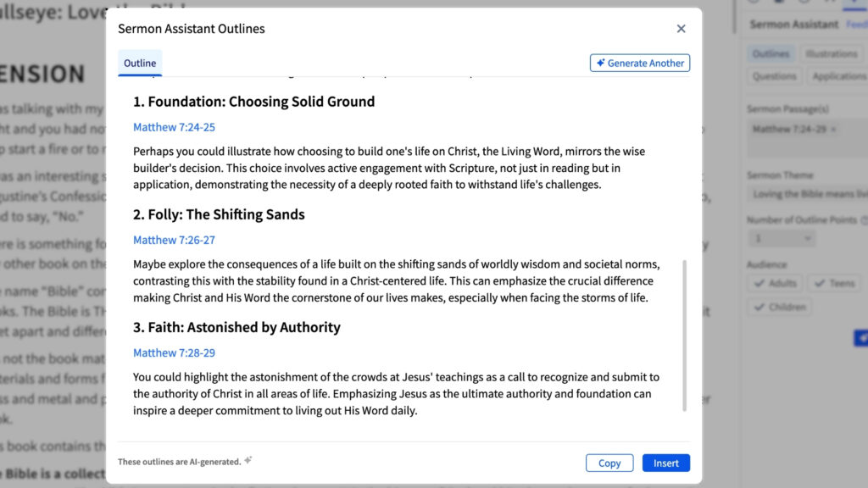
Task: Click the AI sparkle icon in footer
Action: tap(248, 461)
